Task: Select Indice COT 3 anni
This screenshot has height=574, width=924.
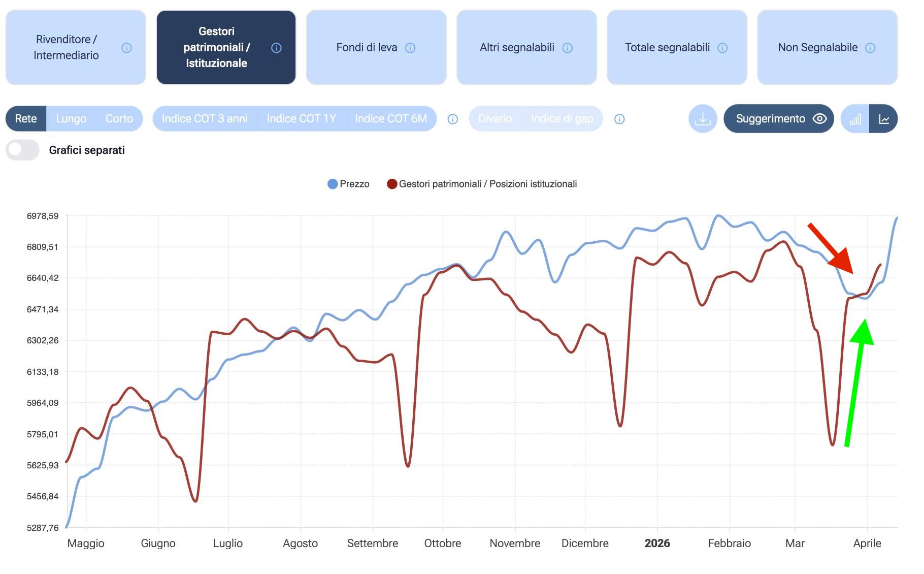Action: (x=205, y=119)
